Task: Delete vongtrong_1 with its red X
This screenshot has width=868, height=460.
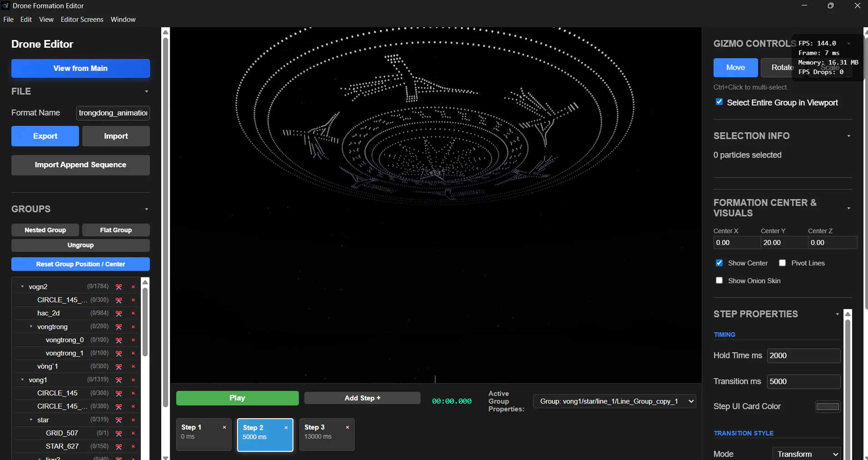Action: pos(133,354)
